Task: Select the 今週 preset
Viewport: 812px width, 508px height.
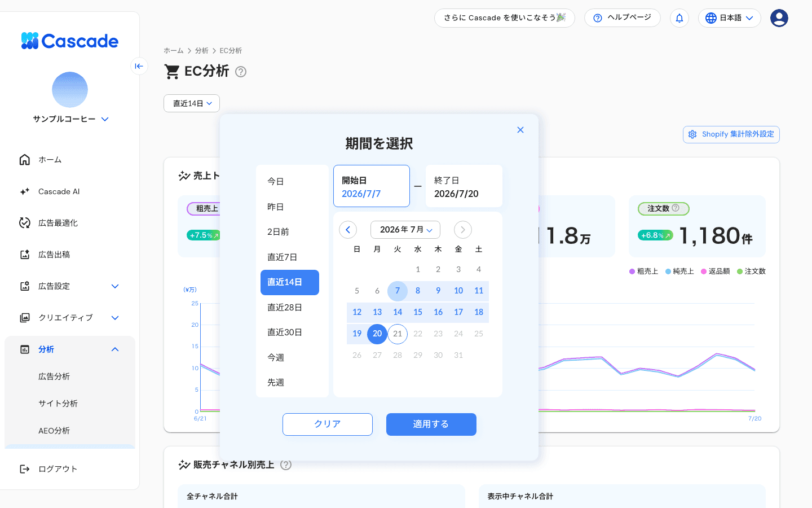Action: (290, 358)
